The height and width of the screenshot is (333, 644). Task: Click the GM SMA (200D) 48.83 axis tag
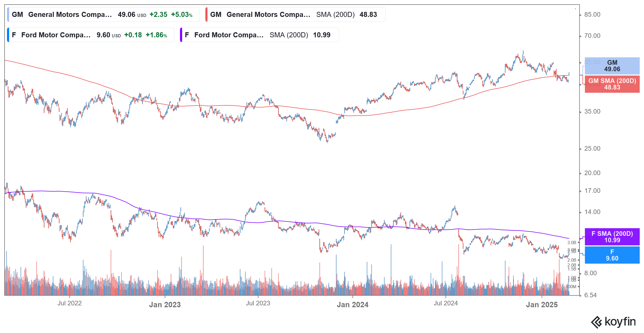tap(612, 84)
